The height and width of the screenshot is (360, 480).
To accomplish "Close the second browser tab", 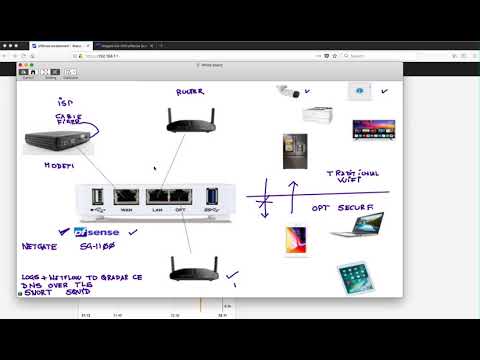I will (x=151, y=46).
